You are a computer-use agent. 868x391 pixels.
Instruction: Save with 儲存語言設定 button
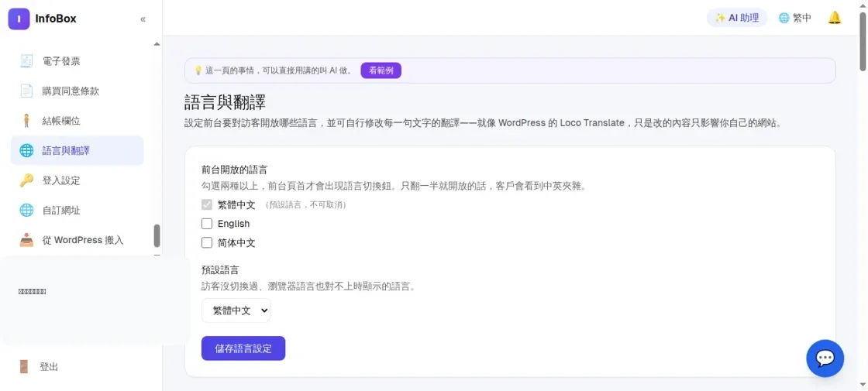(243, 348)
